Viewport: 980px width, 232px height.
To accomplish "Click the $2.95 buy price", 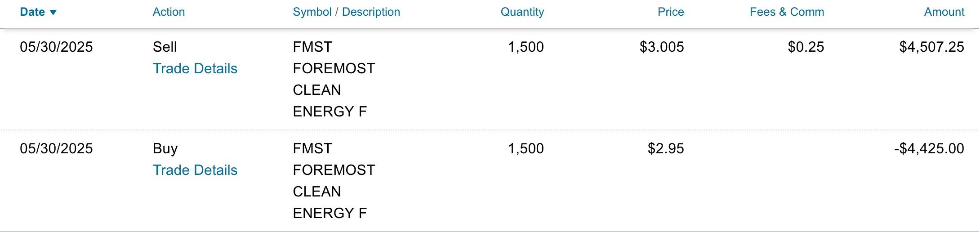I will pyautogui.click(x=666, y=148).
